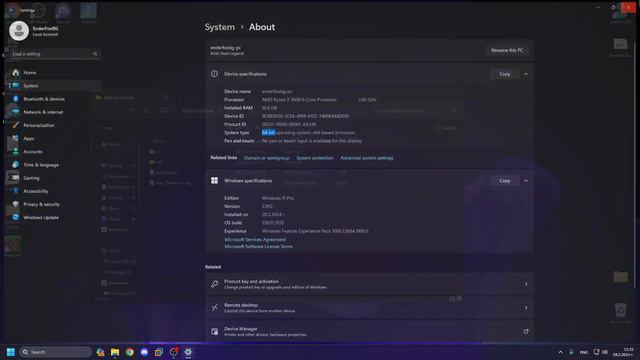Open the Domain or workgroup link
This screenshot has height=360, width=640.
267,158
